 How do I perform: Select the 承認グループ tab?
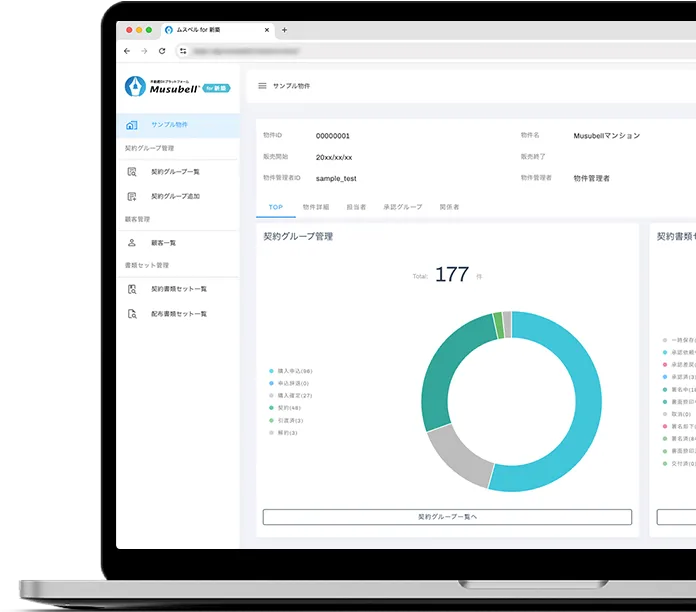[403, 207]
